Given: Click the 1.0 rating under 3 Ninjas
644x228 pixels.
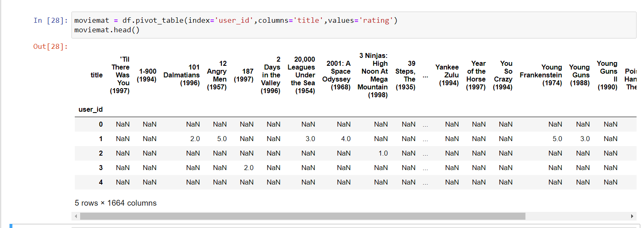Looking at the screenshot, I should (383, 153).
